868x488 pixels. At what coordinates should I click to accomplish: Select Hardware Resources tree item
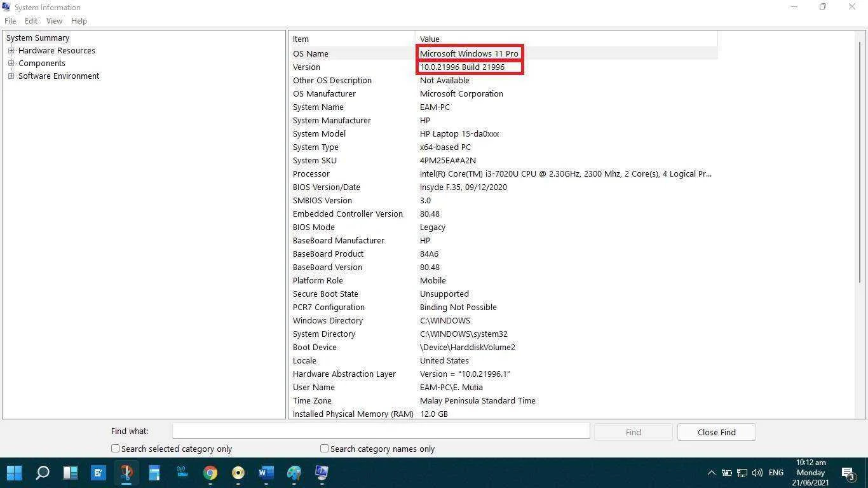(x=57, y=51)
